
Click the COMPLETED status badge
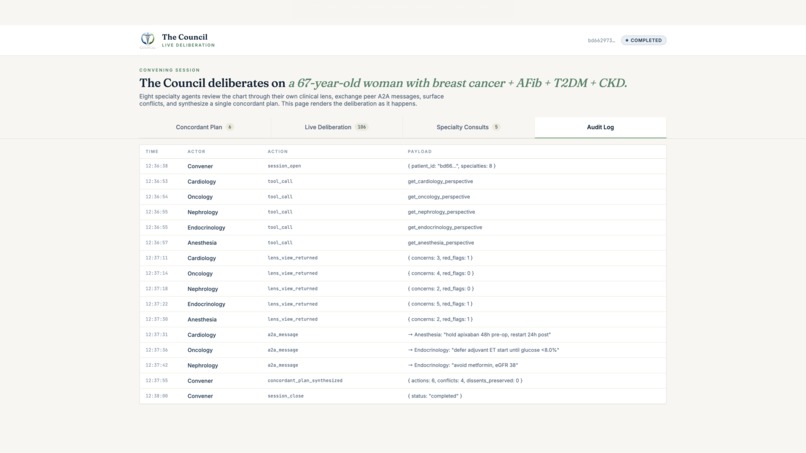[x=644, y=40]
